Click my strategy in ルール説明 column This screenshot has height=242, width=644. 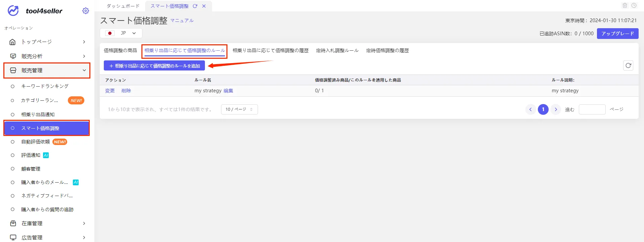[x=565, y=91]
